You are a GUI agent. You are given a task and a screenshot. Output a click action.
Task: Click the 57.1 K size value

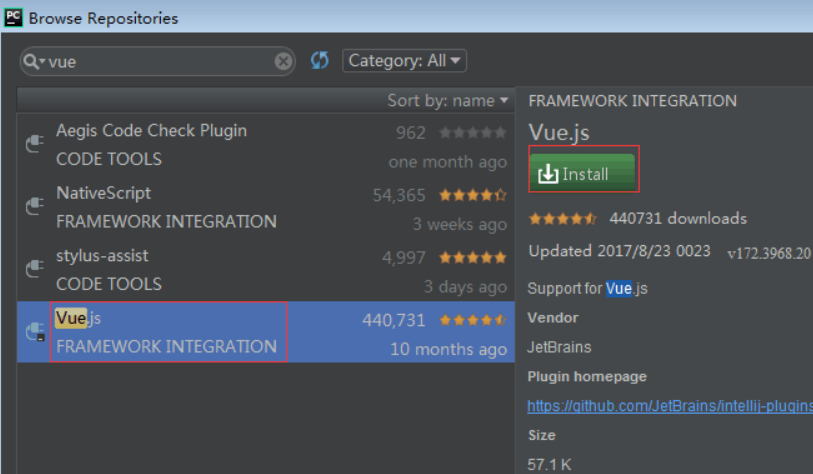point(549,464)
